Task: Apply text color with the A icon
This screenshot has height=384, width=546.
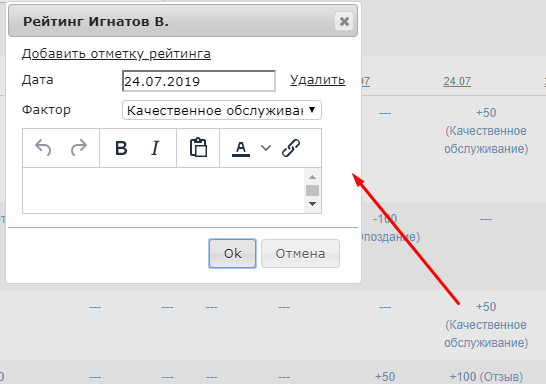Action: (x=241, y=148)
